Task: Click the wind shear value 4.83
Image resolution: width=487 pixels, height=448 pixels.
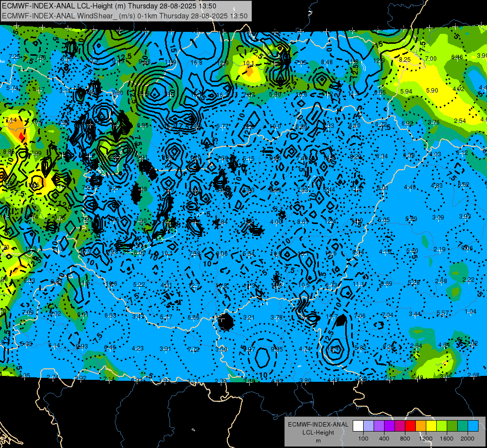Action: 437,186
